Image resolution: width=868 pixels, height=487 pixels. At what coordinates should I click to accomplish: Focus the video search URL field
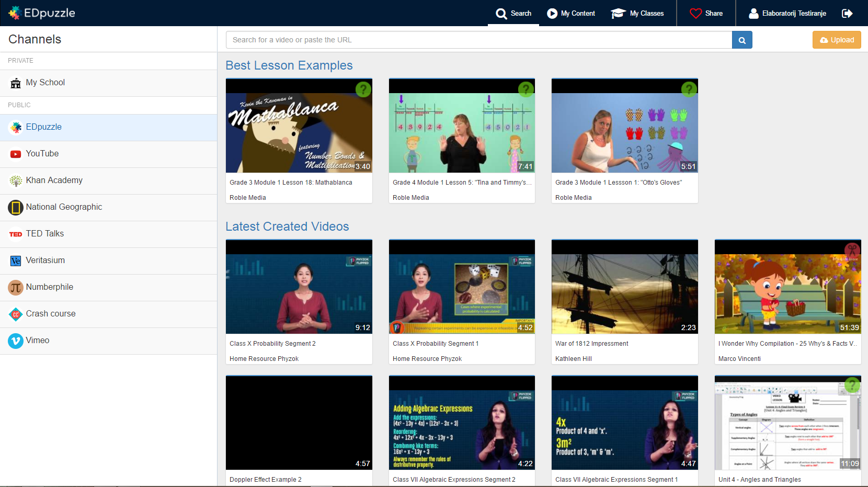[x=478, y=40]
